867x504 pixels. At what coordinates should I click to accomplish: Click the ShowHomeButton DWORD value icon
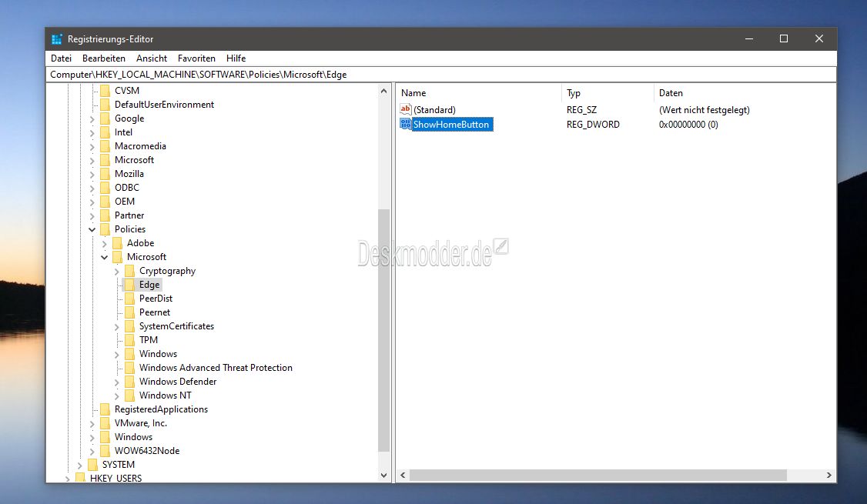[x=405, y=125]
